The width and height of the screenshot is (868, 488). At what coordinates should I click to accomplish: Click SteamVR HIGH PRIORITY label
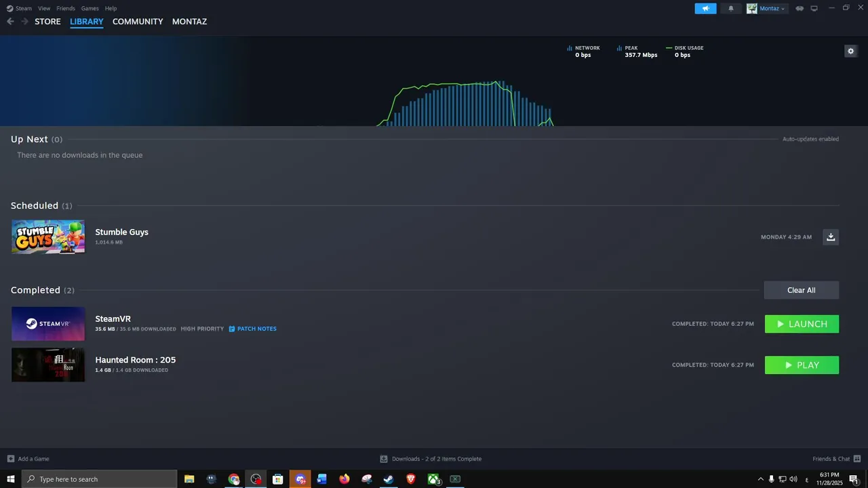click(x=202, y=329)
